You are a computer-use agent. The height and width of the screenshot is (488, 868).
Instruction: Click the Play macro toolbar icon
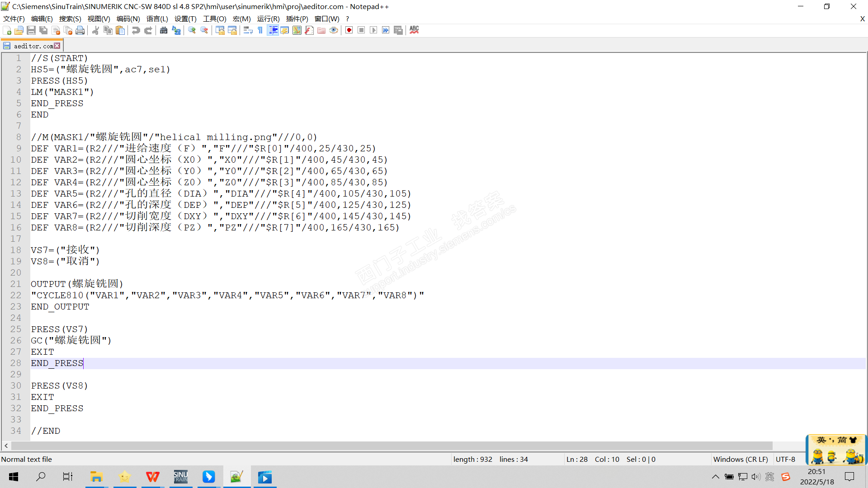tap(373, 30)
